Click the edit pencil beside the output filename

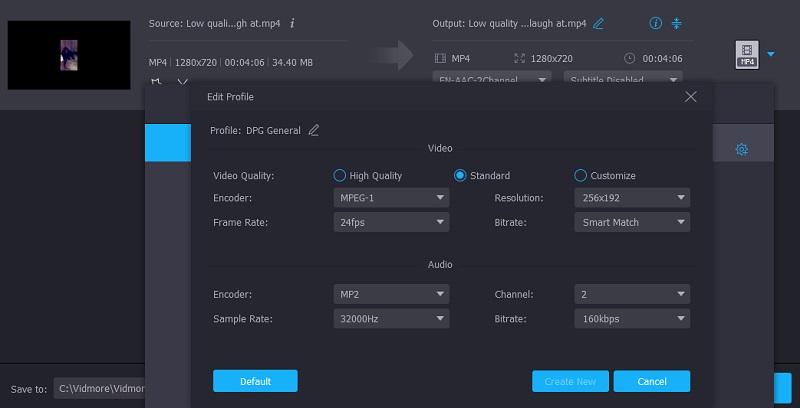[599, 23]
